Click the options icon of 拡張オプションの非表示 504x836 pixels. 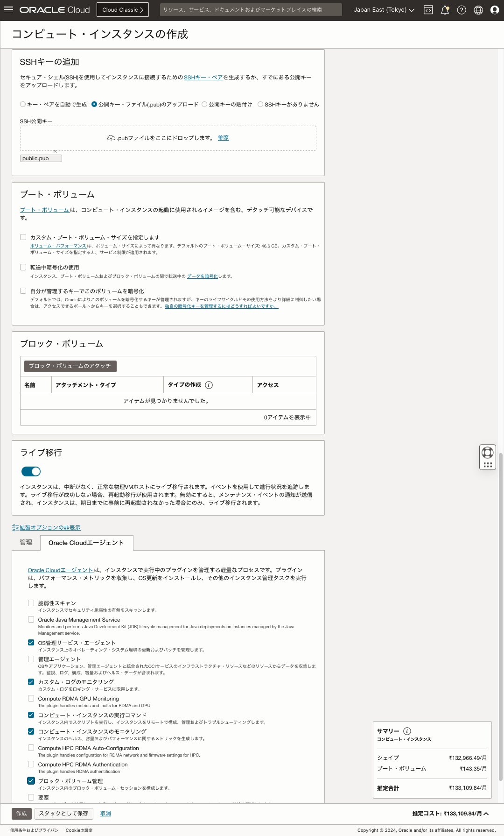pyautogui.click(x=15, y=528)
